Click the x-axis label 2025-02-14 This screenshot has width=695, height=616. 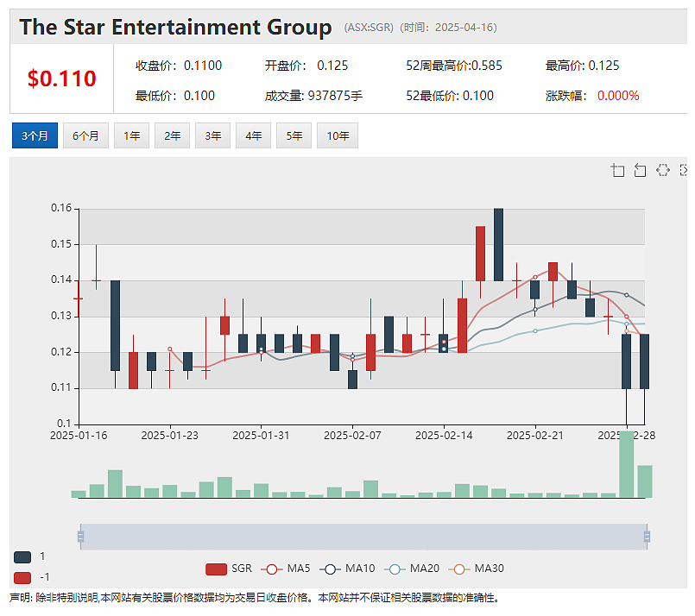[x=444, y=436]
